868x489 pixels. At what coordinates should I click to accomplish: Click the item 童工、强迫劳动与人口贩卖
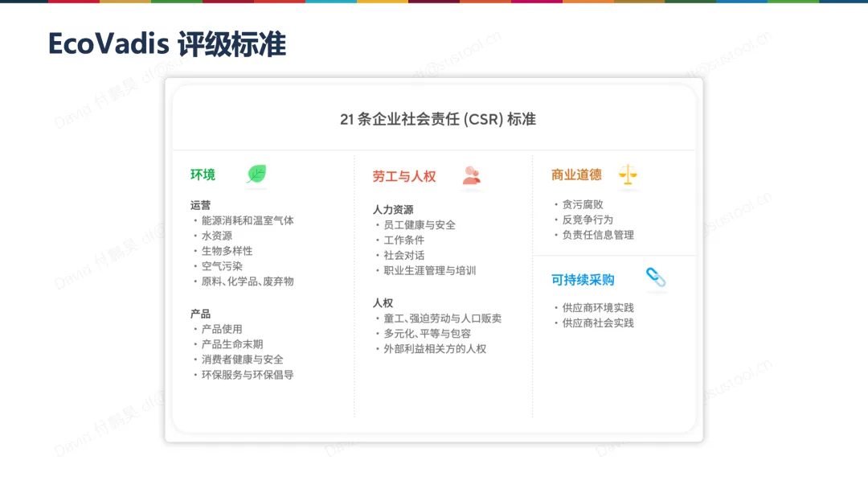tap(443, 318)
